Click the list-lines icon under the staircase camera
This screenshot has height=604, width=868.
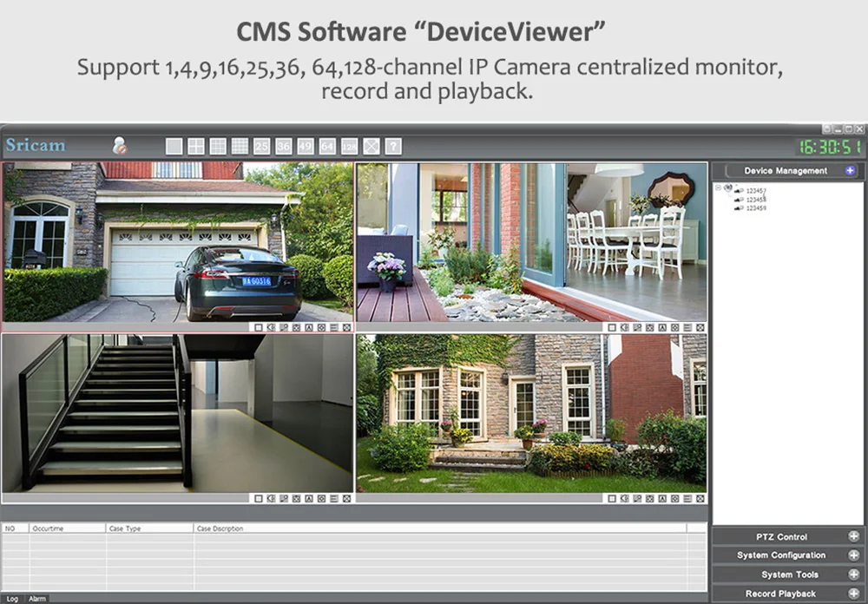pyautogui.click(x=334, y=499)
